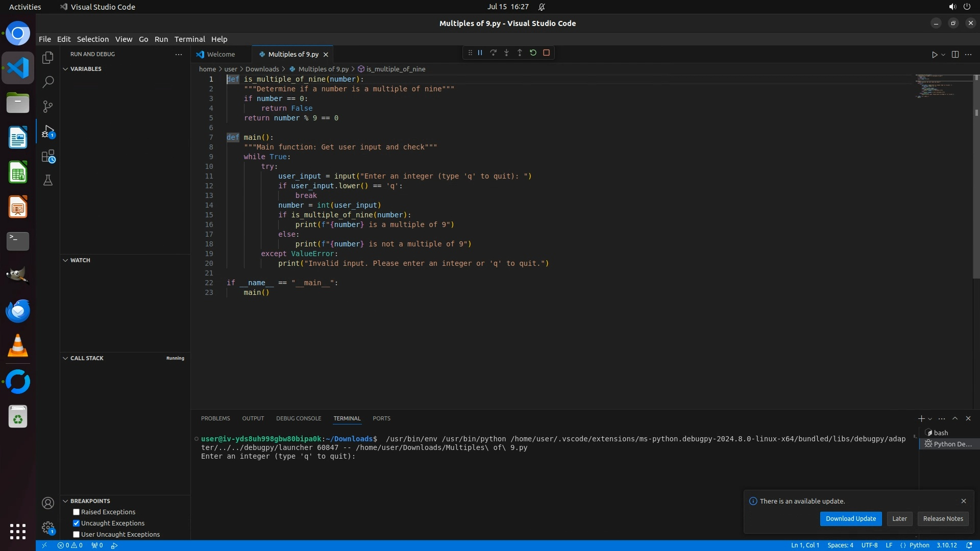The width and height of the screenshot is (980, 551).
Task: Open the Testing flask icon
Action: pyautogui.click(x=48, y=181)
